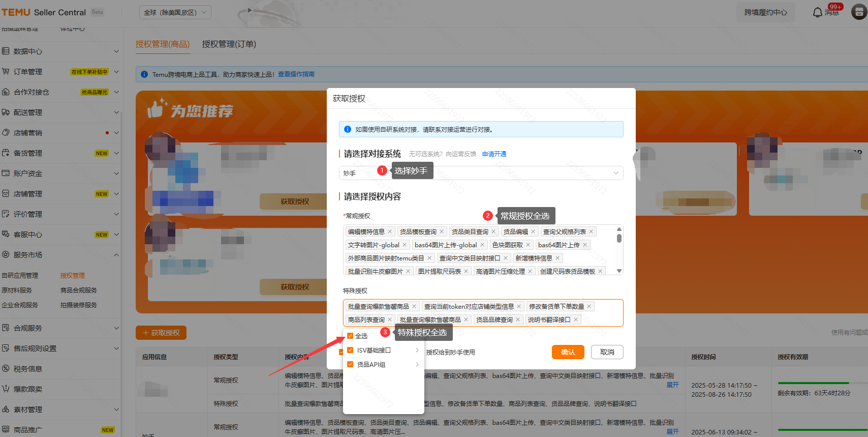Open the 妙手 docking system dropdown

(481, 173)
